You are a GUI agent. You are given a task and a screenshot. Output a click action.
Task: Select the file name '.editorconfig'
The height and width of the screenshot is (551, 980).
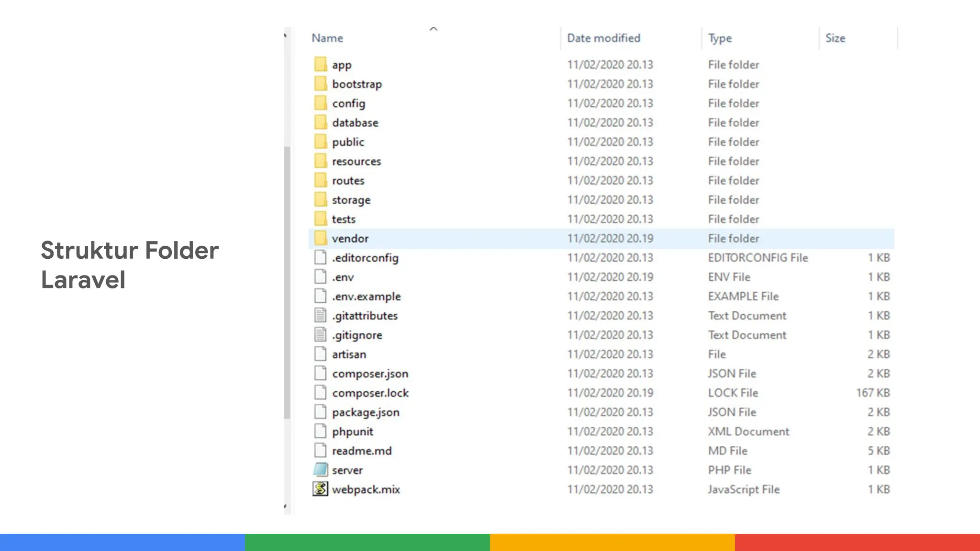point(365,258)
